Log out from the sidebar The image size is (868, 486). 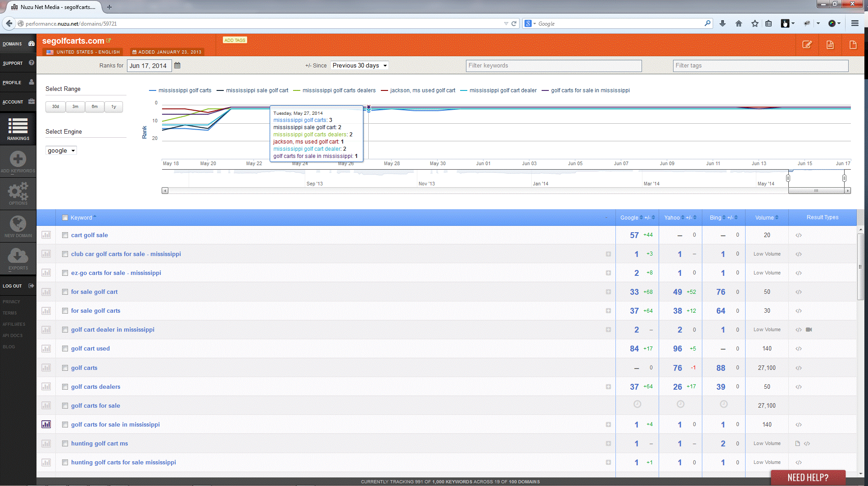[x=18, y=286]
